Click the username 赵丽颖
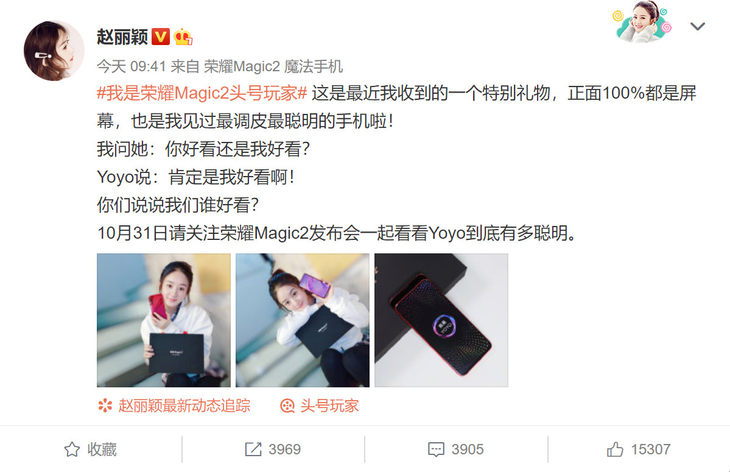730x472 pixels. pos(122,37)
